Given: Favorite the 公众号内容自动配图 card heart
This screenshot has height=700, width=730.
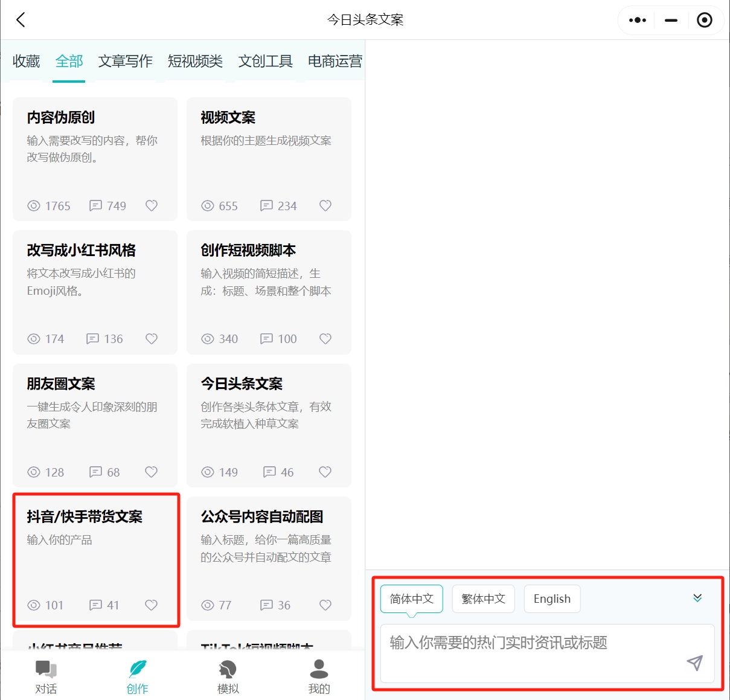Looking at the screenshot, I should [325, 605].
